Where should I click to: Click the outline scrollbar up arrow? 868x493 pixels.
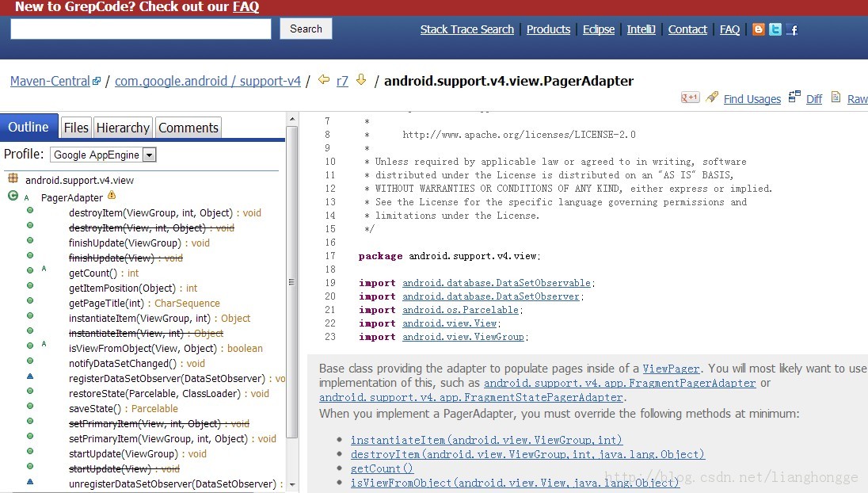pos(292,119)
